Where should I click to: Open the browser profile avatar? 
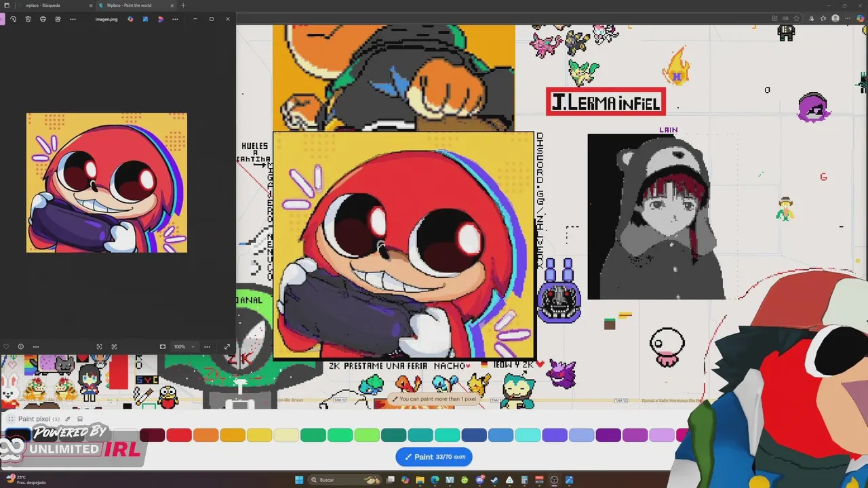tap(835, 18)
